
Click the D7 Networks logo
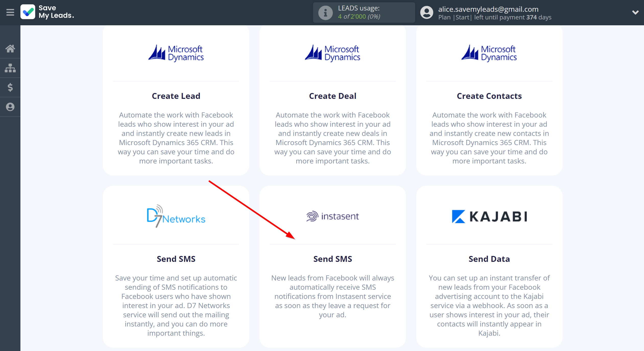pos(176,216)
